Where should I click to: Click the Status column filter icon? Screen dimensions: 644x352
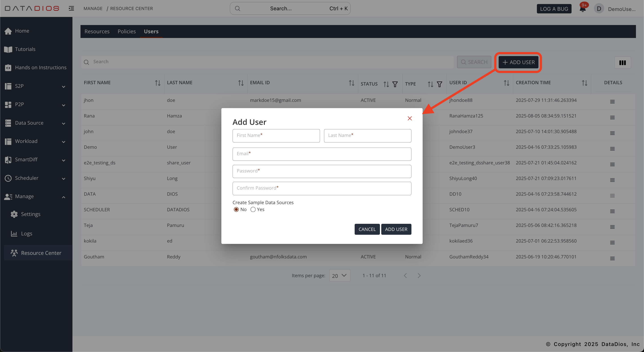(395, 84)
